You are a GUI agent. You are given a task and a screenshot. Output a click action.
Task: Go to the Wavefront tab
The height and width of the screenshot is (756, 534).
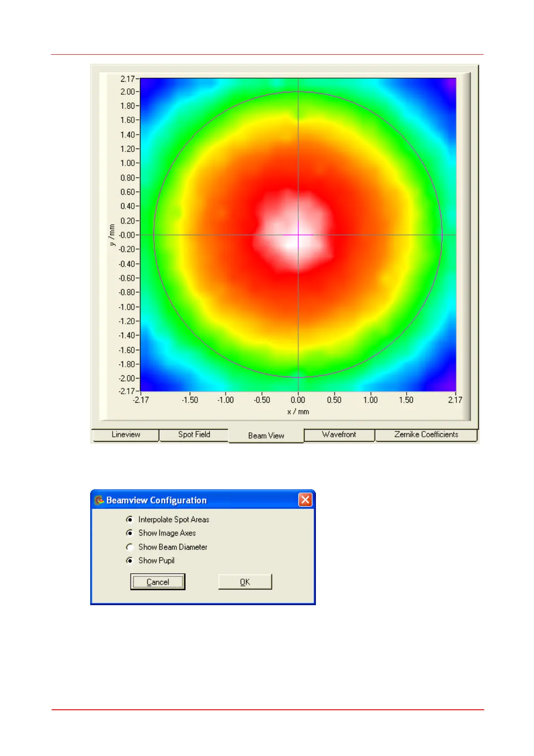click(x=339, y=435)
